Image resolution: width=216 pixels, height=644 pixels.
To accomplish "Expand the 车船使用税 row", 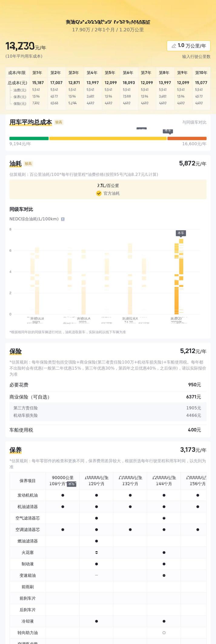I will pyautogui.click(x=108, y=430).
